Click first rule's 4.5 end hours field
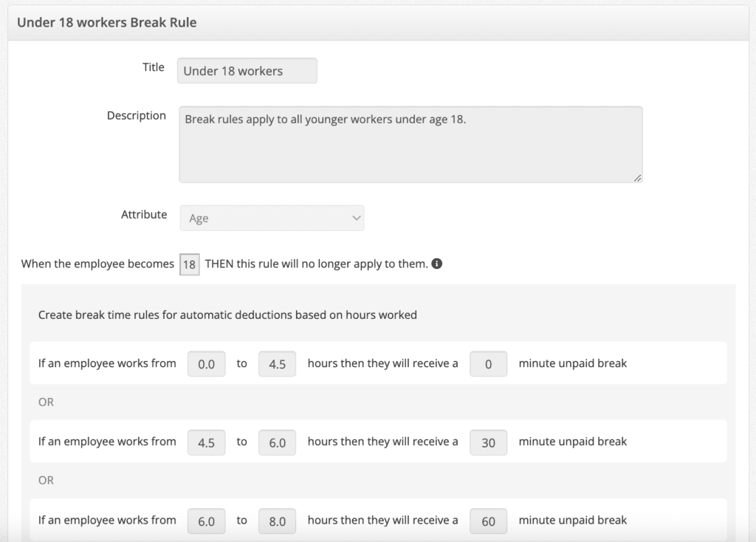This screenshot has width=756, height=542. [x=278, y=364]
